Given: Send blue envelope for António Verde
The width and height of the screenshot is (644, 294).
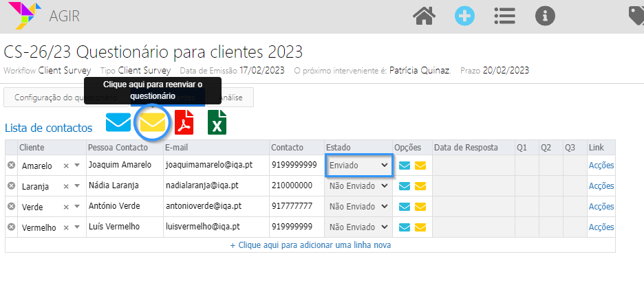Looking at the screenshot, I should (405, 207).
